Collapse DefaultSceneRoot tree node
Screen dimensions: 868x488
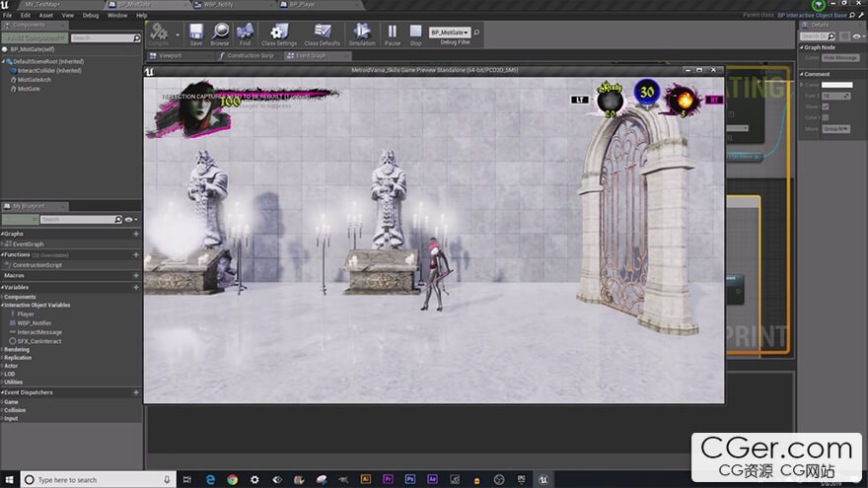click(x=4, y=61)
